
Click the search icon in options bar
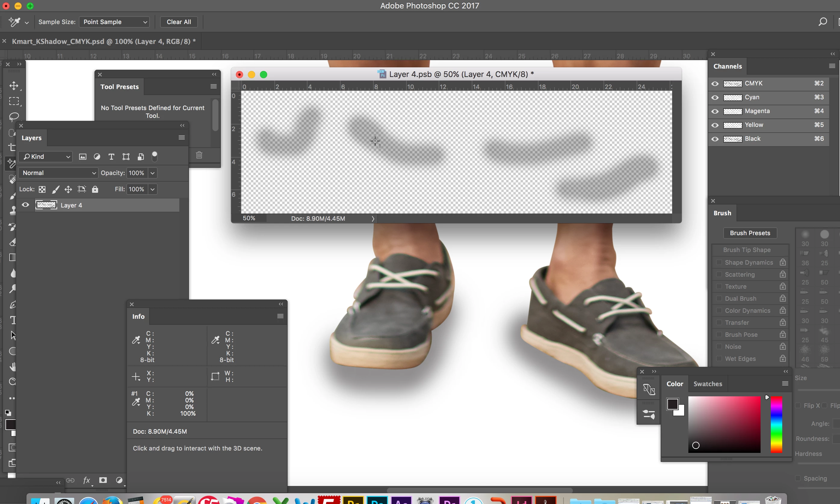[822, 22]
